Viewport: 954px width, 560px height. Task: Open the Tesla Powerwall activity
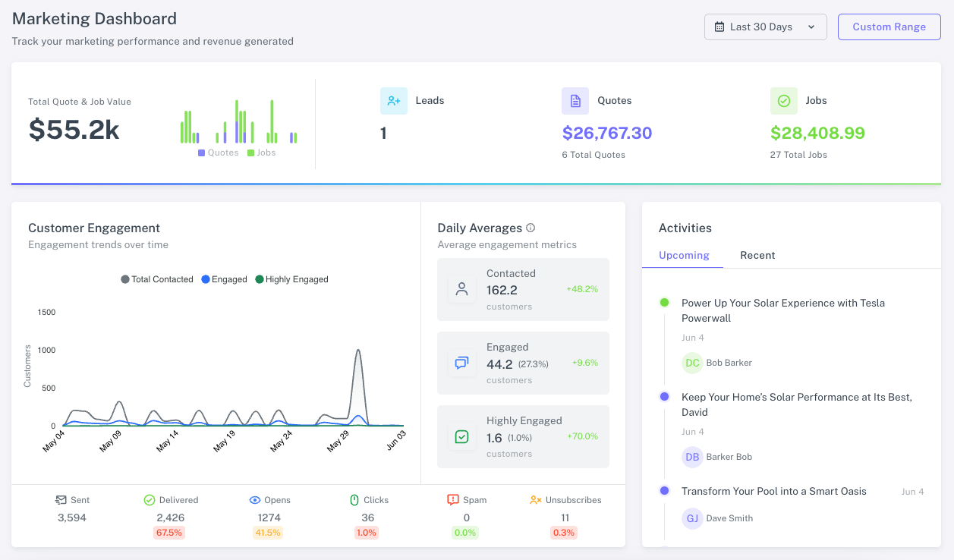click(x=782, y=310)
